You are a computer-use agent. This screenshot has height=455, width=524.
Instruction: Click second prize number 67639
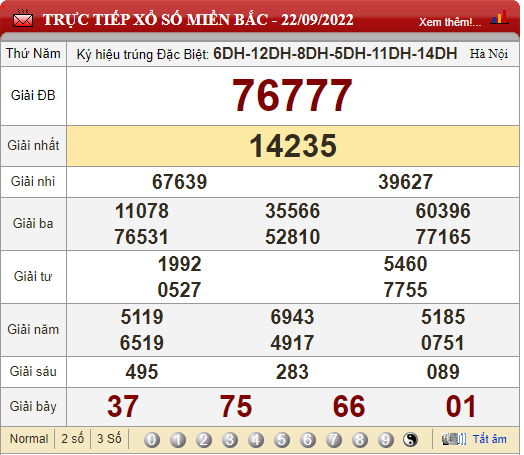click(179, 182)
